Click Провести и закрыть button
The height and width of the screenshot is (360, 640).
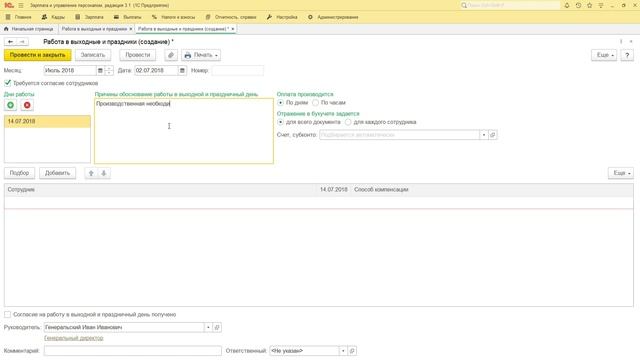click(38, 55)
